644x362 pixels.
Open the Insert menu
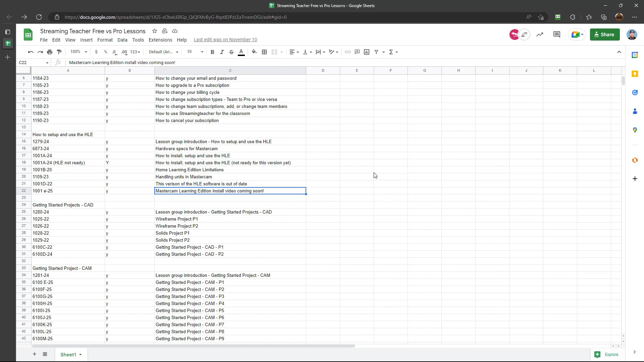[x=86, y=40]
